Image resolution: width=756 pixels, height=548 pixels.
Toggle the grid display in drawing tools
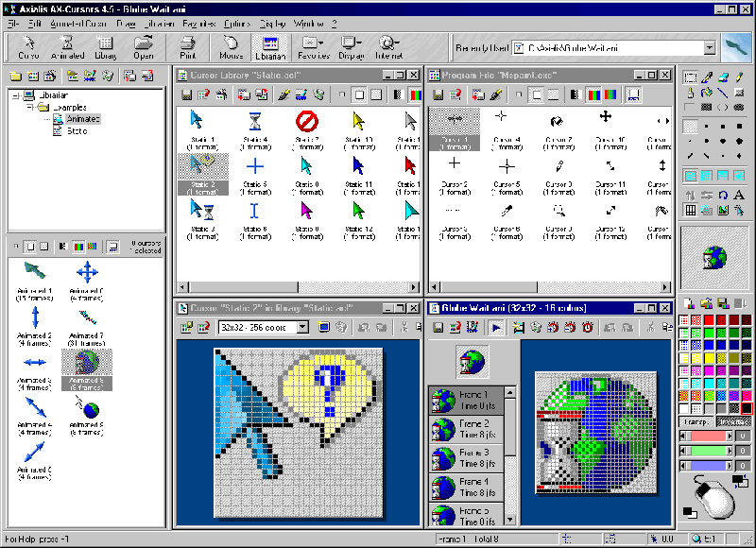click(x=691, y=210)
